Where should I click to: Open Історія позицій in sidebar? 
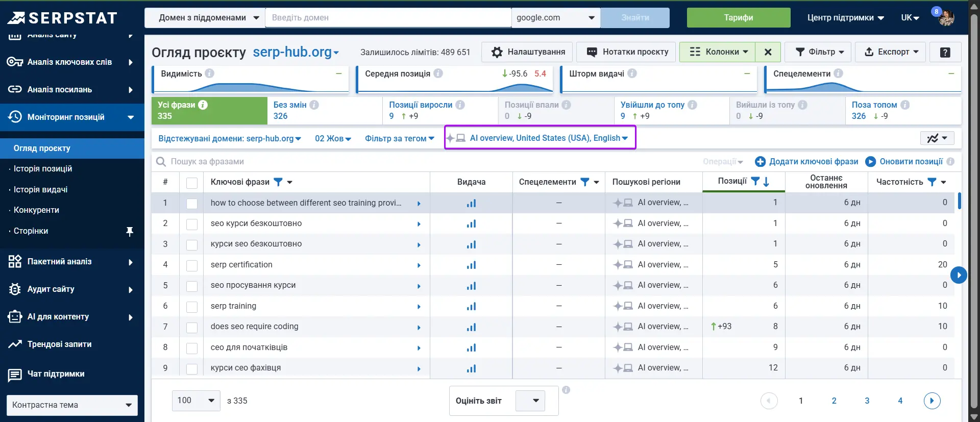43,169
